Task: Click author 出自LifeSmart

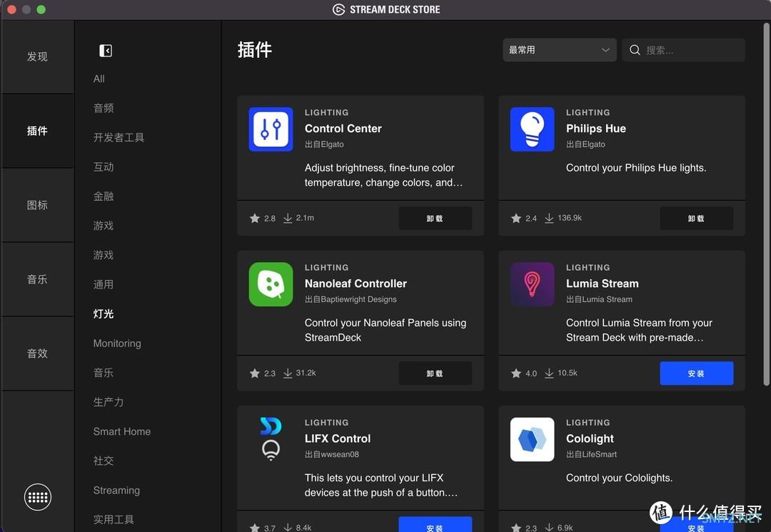Action: tap(591, 454)
